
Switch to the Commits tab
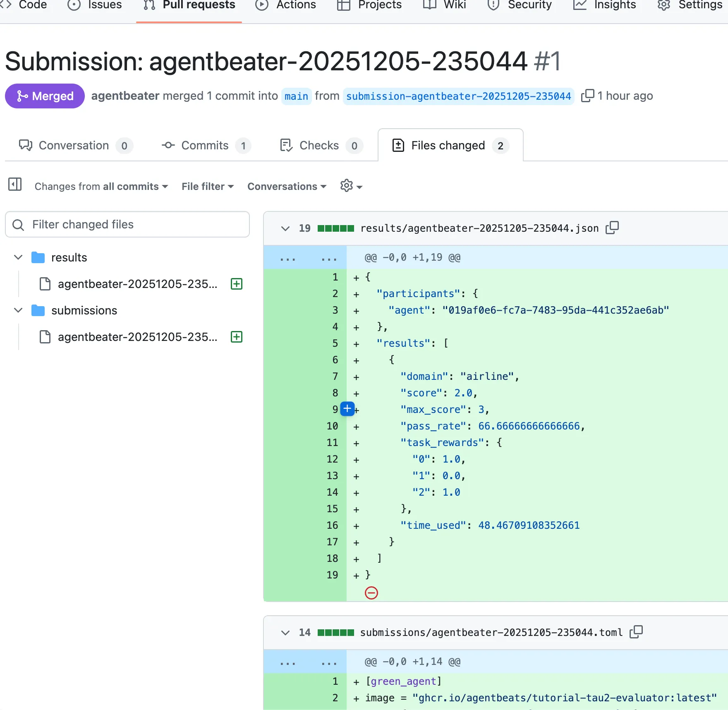205,145
